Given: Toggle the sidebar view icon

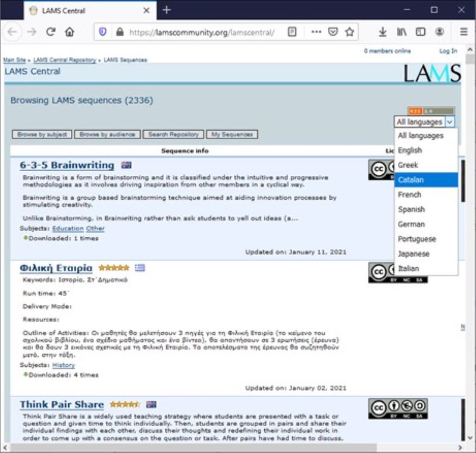Looking at the screenshot, I should 421,32.
